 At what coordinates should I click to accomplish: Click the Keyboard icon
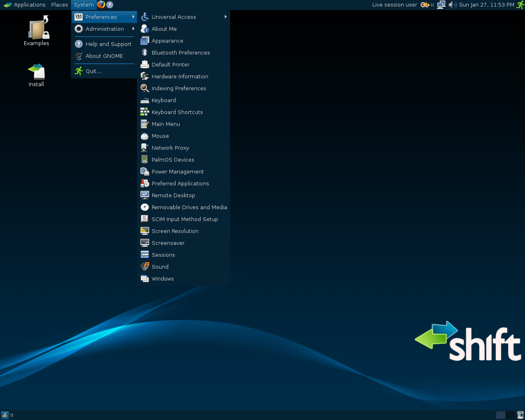pyautogui.click(x=145, y=100)
